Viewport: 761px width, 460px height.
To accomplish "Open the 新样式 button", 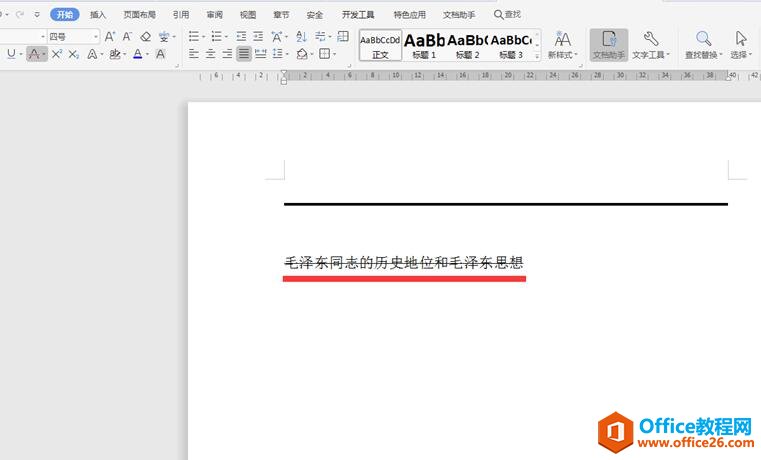I will click(562, 45).
